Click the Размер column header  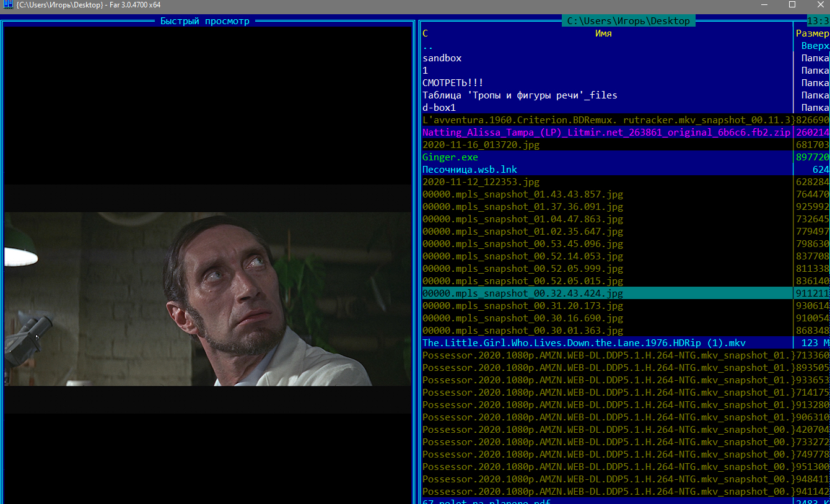click(811, 33)
